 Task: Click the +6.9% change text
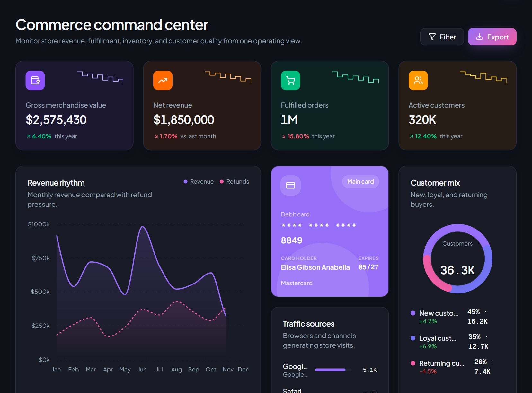(x=428, y=346)
